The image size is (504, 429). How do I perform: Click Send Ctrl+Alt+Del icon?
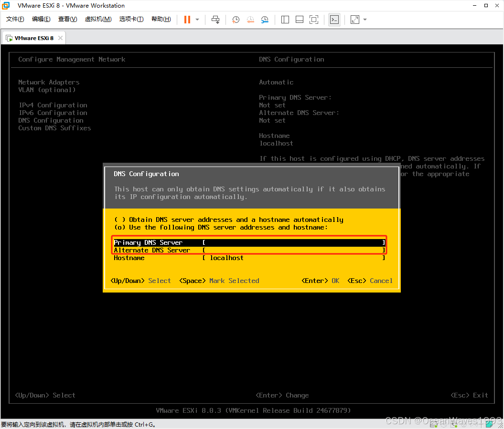tap(215, 20)
